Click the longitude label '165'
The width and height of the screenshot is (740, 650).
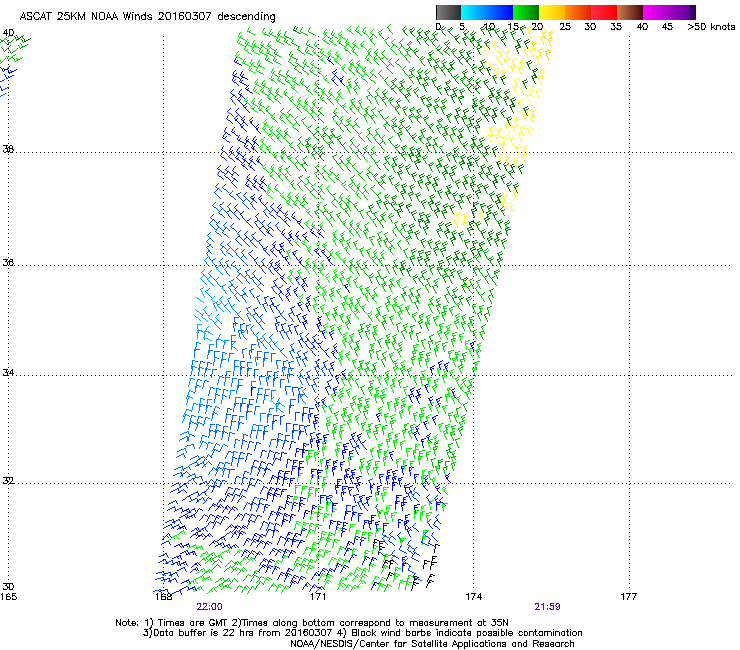tap(8, 597)
